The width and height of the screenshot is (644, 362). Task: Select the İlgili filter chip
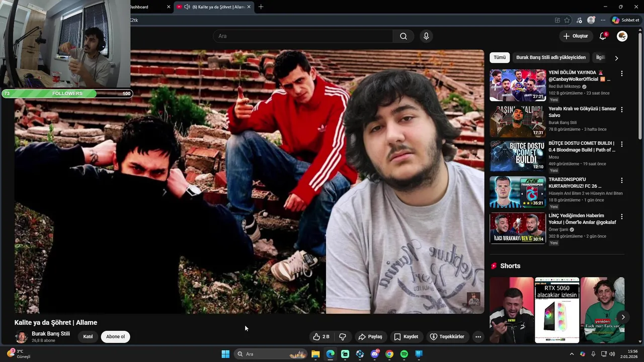(x=600, y=57)
